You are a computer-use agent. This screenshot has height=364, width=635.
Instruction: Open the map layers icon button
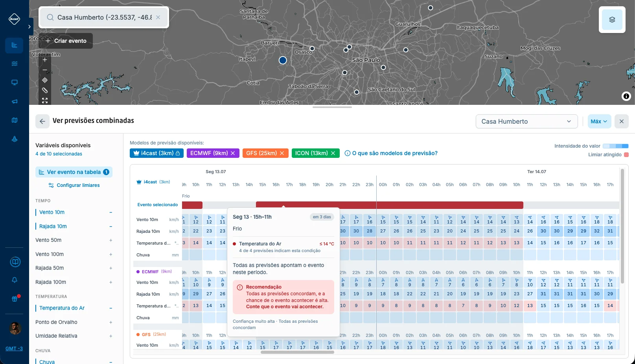tap(612, 20)
